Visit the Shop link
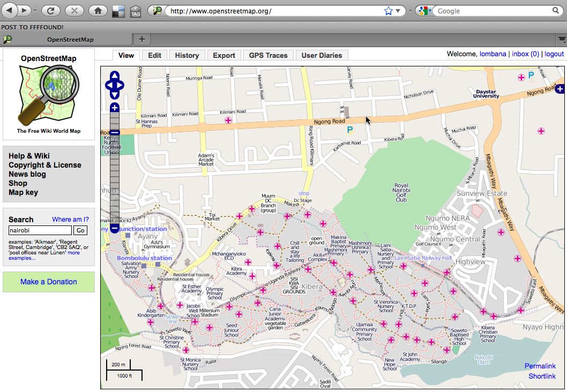This screenshot has width=567, height=392. coord(18,183)
